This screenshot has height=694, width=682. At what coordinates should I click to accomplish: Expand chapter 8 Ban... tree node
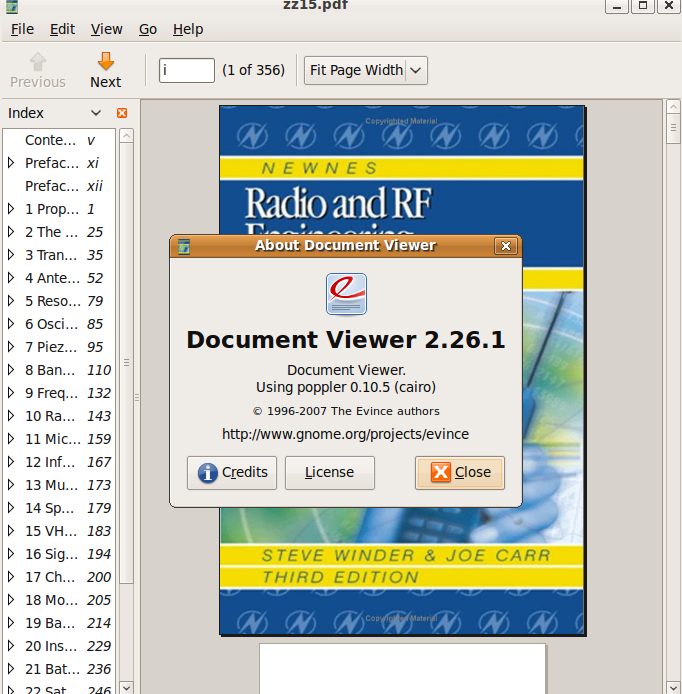tap(12, 370)
